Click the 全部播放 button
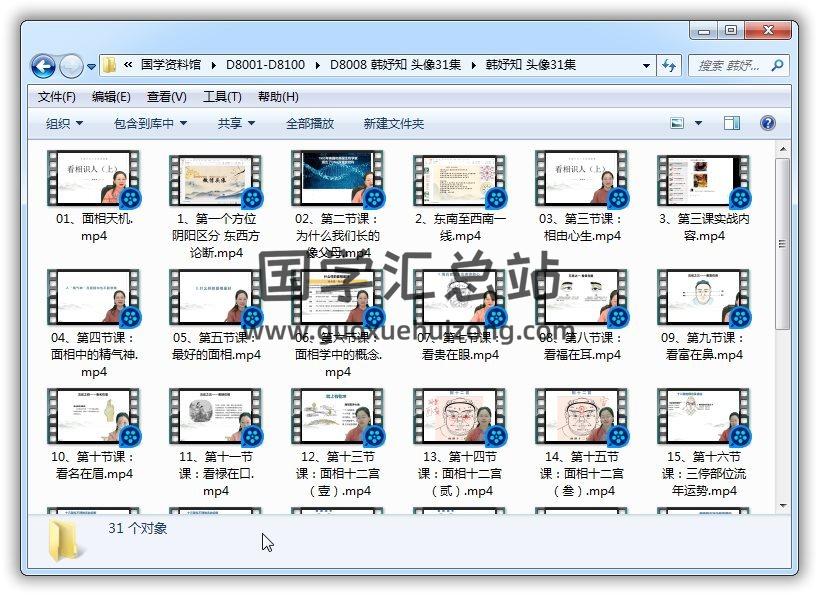This screenshot has height=596, width=819. coord(310,124)
